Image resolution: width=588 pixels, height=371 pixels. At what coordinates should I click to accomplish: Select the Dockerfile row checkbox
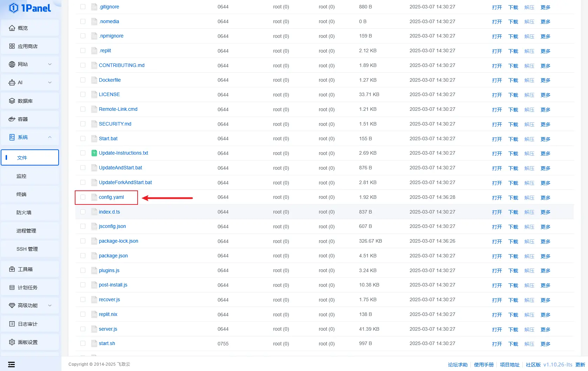coord(83,80)
